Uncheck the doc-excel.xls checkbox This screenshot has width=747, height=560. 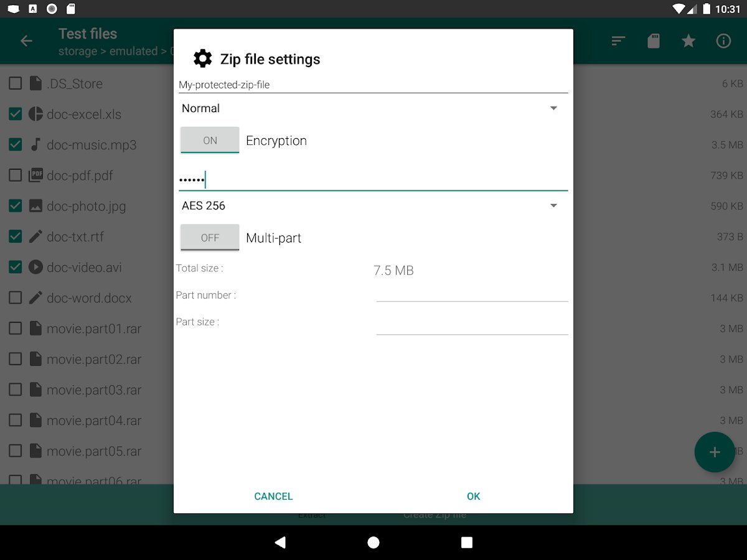15,114
